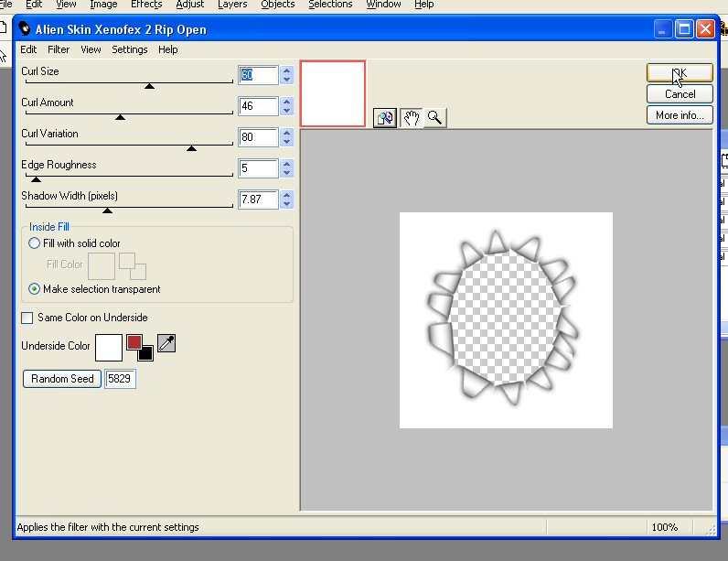Click the Shadow Width slider handle
This screenshot has height=561, width=728.
point(107,210)
